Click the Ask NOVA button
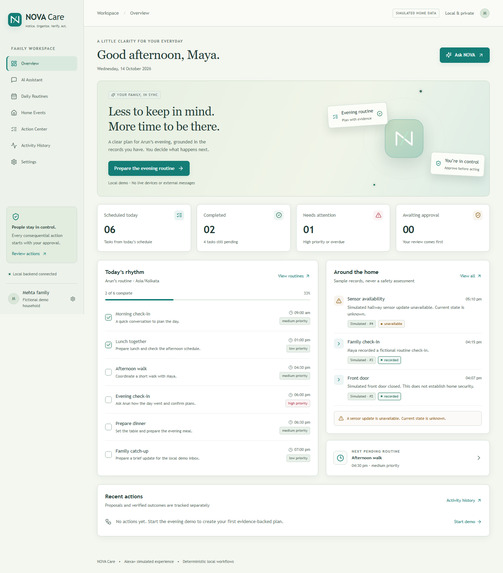This screenshot has height=573, width=503. [x=465, y=55]
